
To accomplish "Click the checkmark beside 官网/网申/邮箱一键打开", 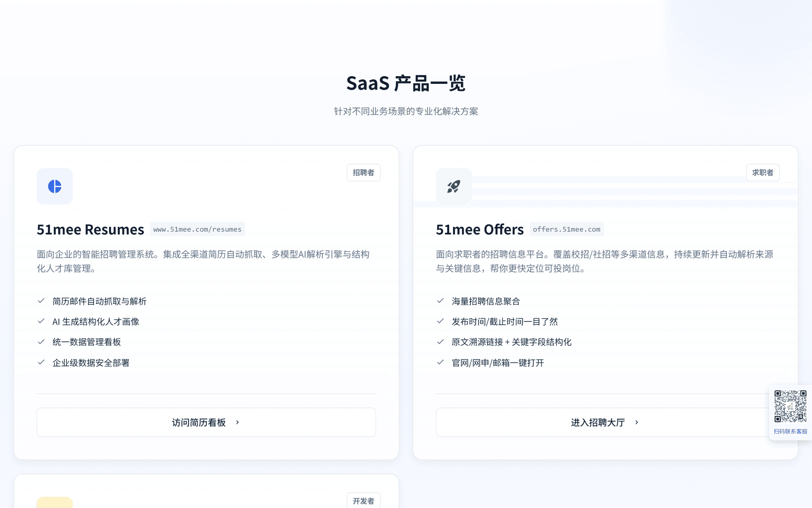I will (440, 362).
